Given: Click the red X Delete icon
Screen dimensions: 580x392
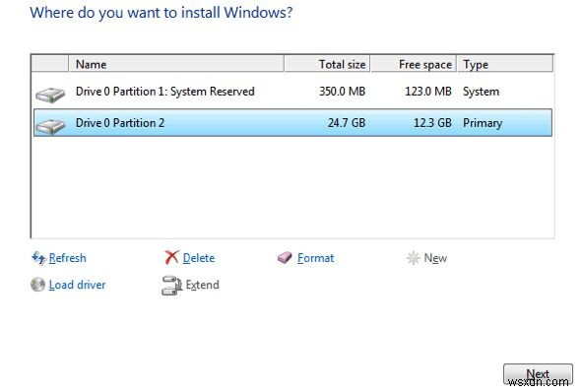Looking at the screenshot, I should [171, 257].
